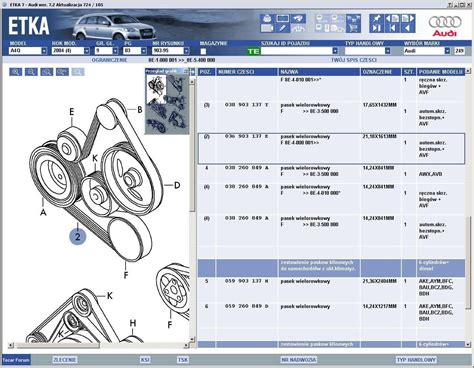Open the SZUKAJ ID POJAZDU dropdown arrow

pyautogui.click(x=335, y=51)
